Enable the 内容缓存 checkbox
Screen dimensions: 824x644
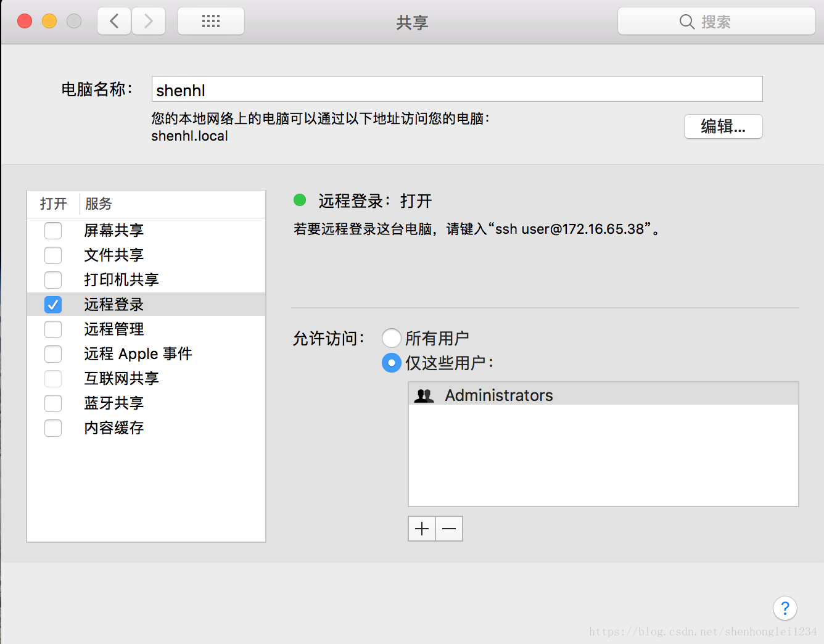tap(53, 428)
